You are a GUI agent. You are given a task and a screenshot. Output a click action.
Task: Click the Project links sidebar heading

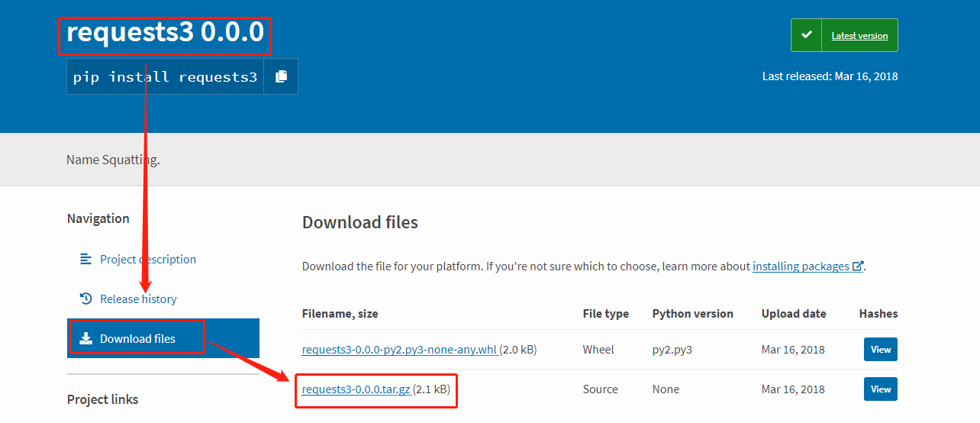pos(103,399)
